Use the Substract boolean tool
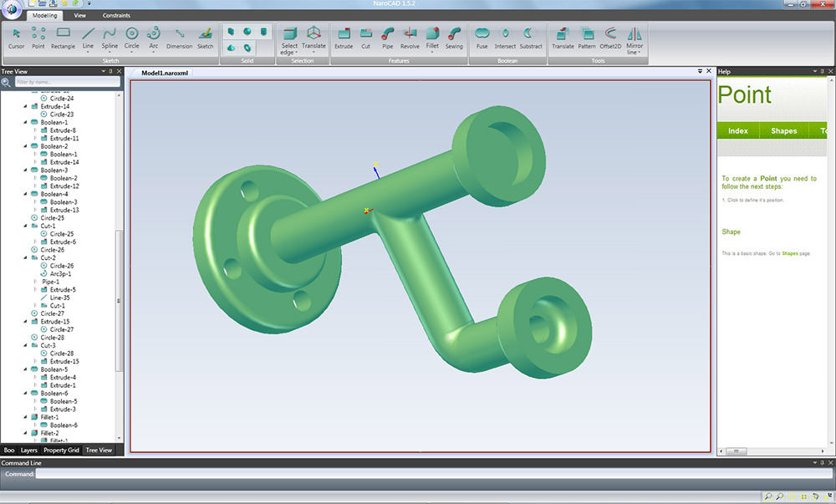 [x=531, y=37]
